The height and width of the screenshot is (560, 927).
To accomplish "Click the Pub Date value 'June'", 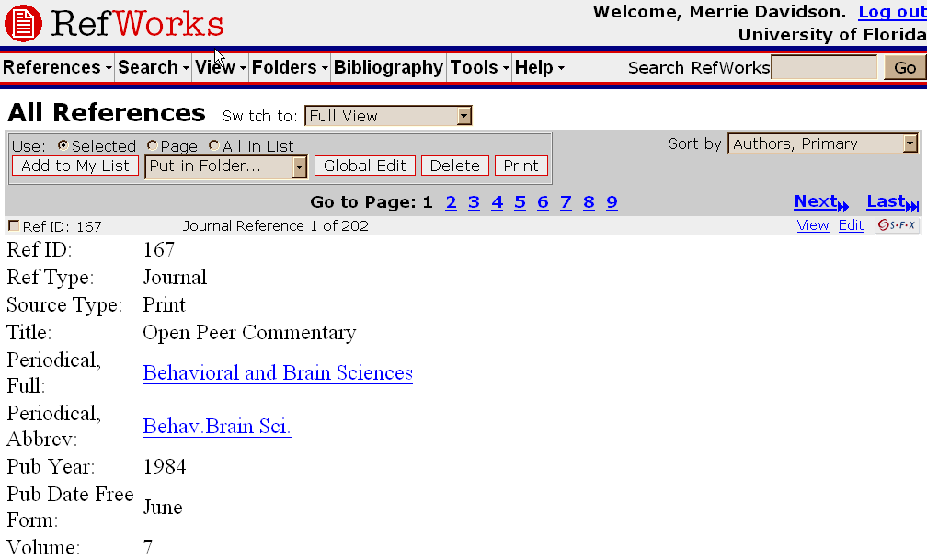I will [163, 508].
